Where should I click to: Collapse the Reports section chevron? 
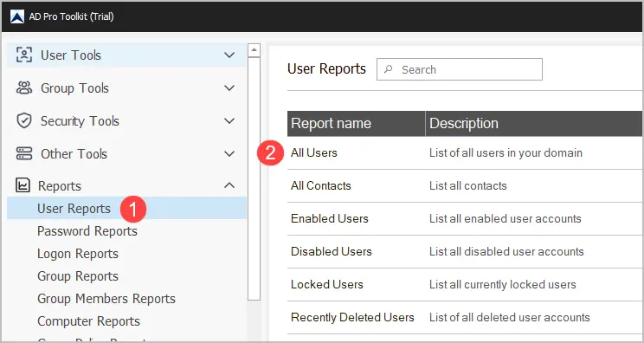(229, 185)
